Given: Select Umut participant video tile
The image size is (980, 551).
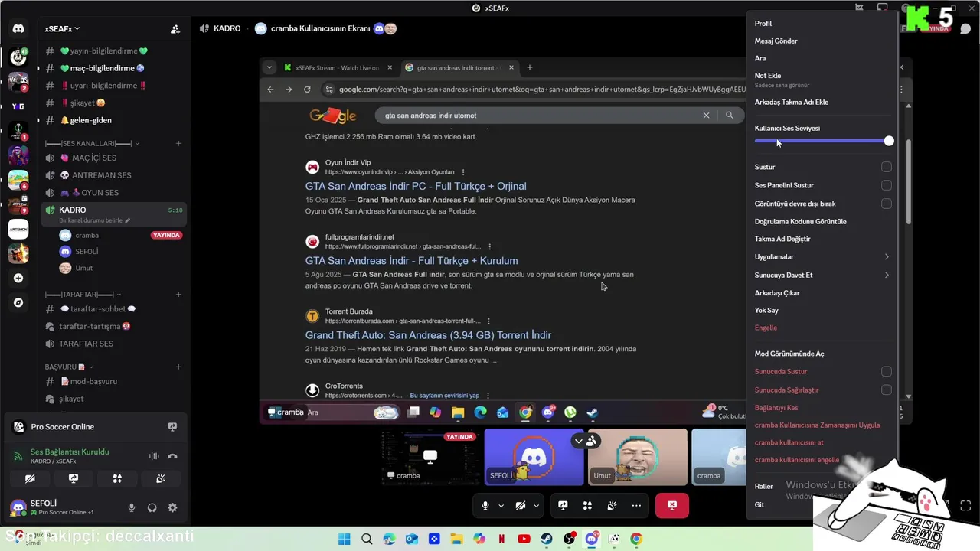Looking at the screenshot, I should click(x=637, y=457).
